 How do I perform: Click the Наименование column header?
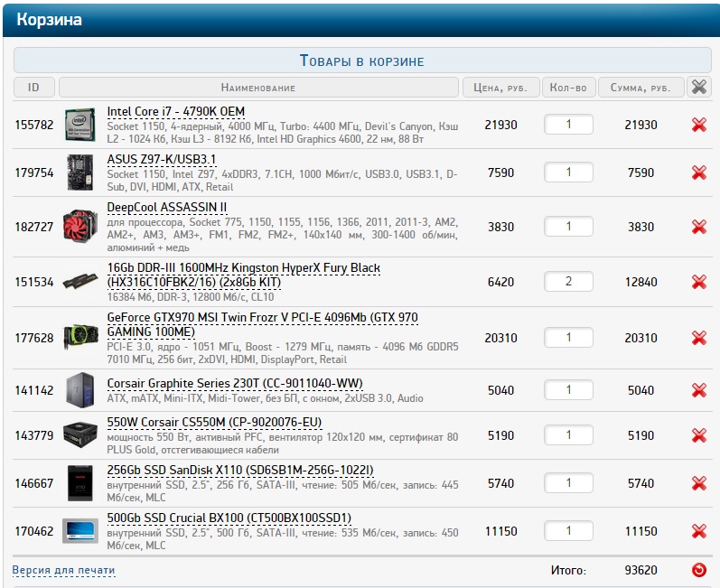pyautogui.click(x=258, y=88)
